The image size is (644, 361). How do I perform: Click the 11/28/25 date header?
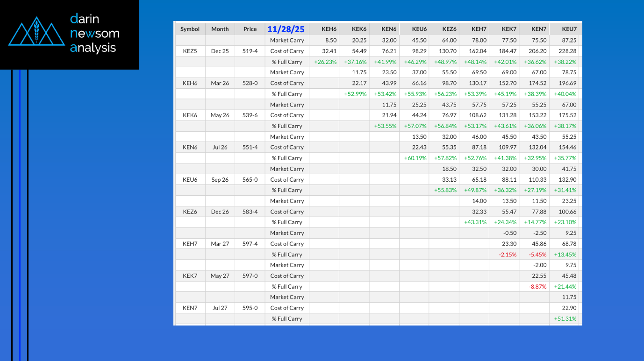click(x=286, y=29)
